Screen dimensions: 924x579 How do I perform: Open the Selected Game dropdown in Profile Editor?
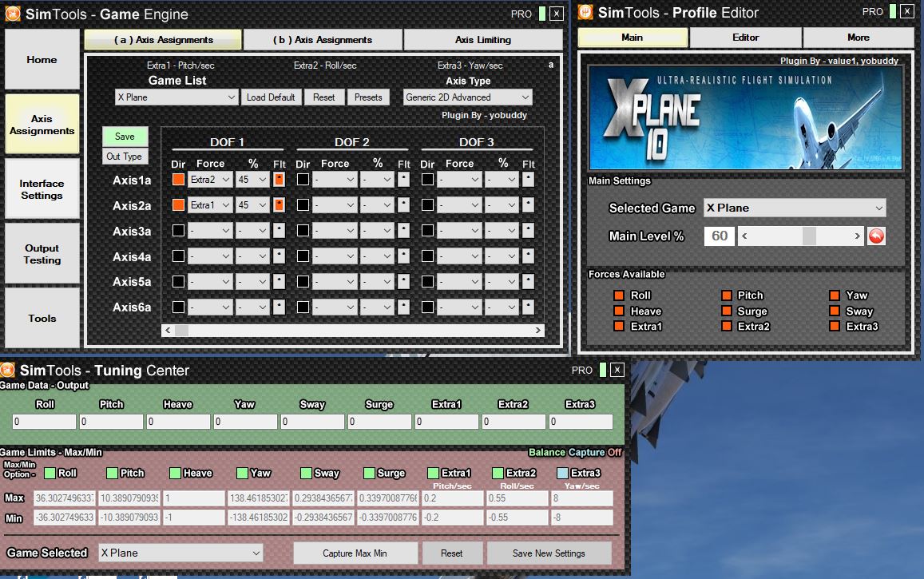(795, 208)
